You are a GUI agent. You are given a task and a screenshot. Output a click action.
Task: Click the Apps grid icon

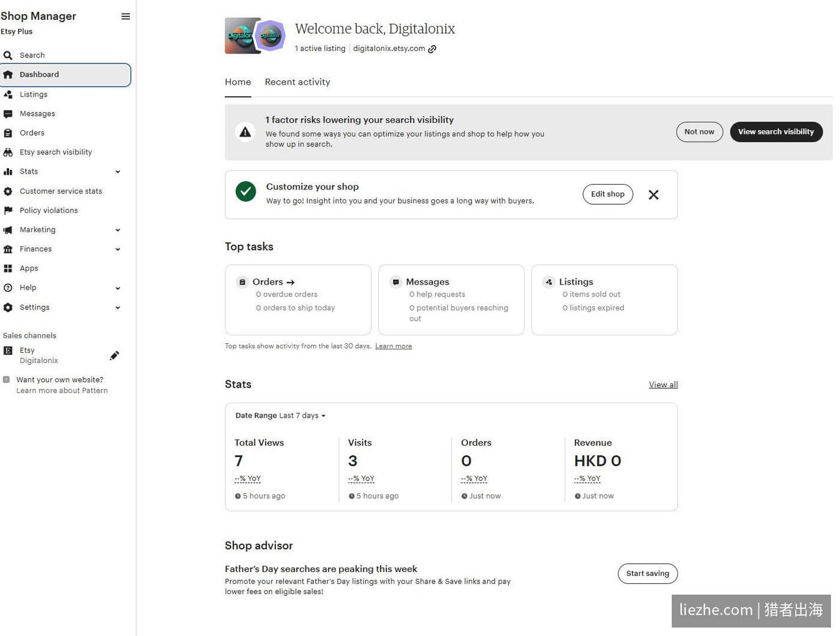coord(8,268)
